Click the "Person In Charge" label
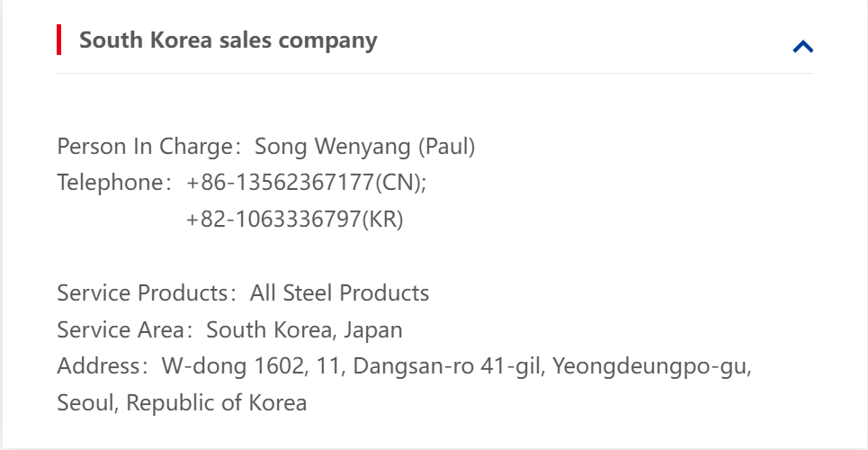This screenshot has height=450, width=868. (x=145, y=147)
